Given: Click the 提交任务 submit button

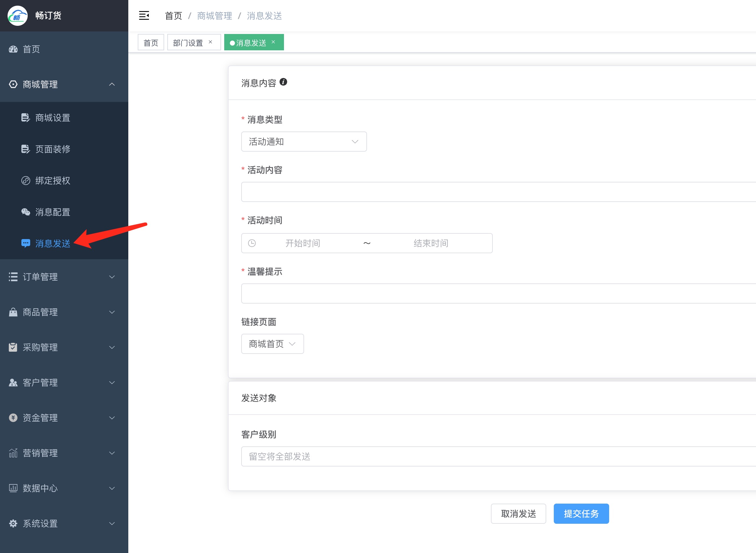Looking at the screenshot, I should tap(581, 513).
